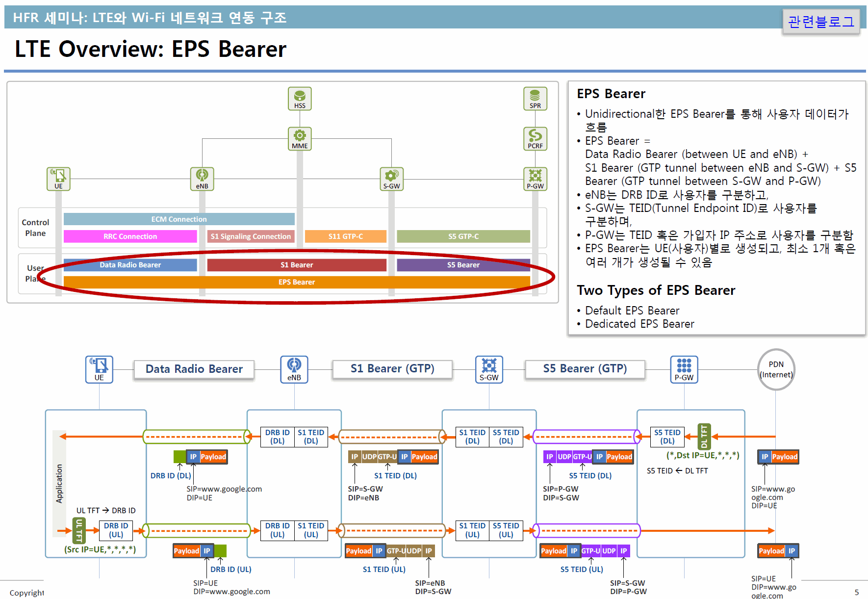Select the red S1 Bearer bar

(x=297, y=265)
